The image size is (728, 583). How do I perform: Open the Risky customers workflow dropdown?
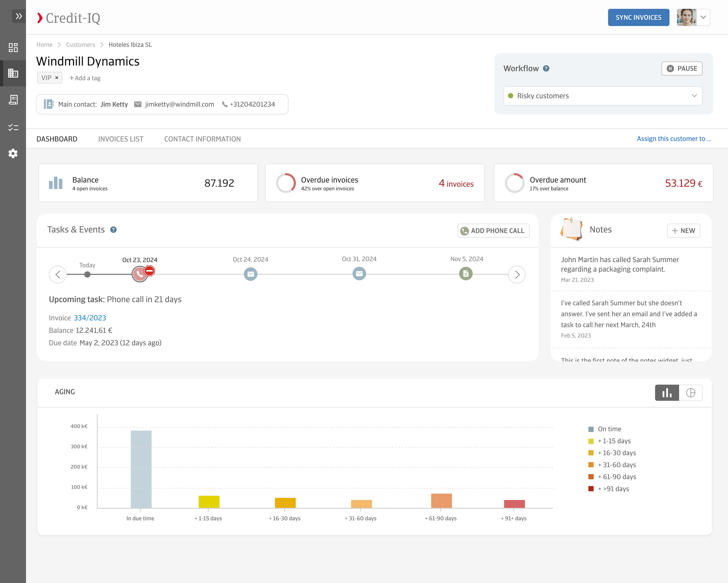603,96
